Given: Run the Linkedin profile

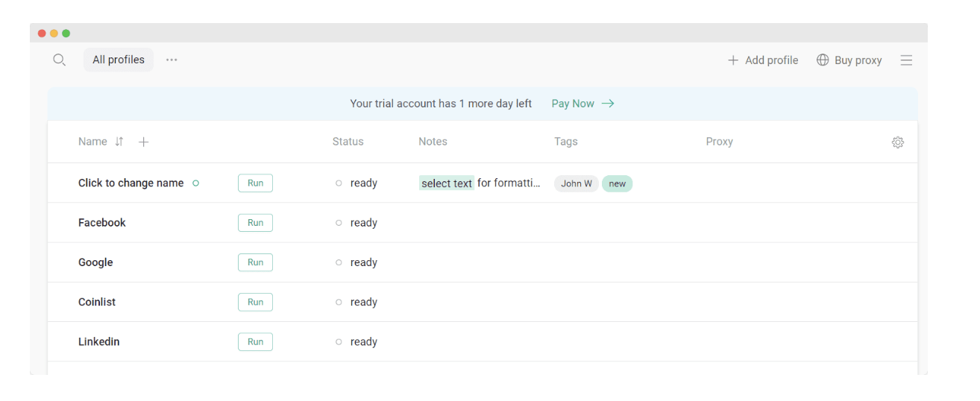Looking at the screenshot, I should tap(255, 341).
